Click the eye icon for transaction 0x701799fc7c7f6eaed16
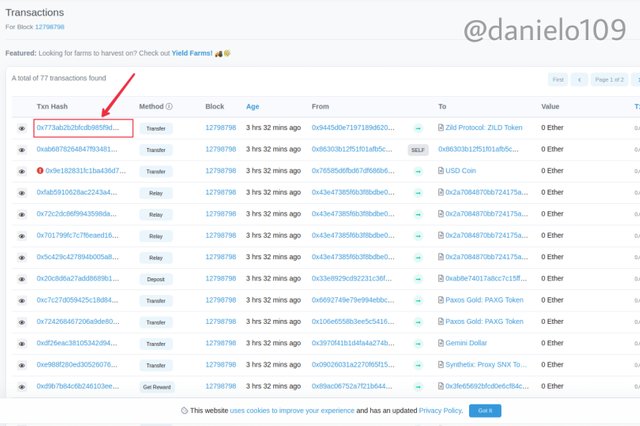The width and height of the screenshot is (640, 426). click(x=22, y=236)
